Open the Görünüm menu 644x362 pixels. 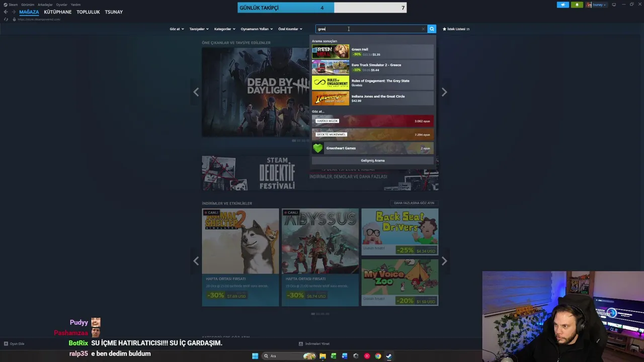point(28,5)
